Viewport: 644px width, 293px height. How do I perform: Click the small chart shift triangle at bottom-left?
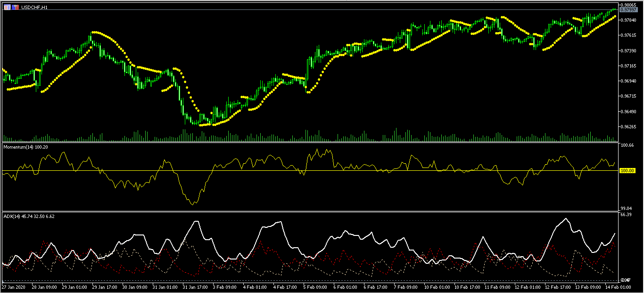[3, 283]
